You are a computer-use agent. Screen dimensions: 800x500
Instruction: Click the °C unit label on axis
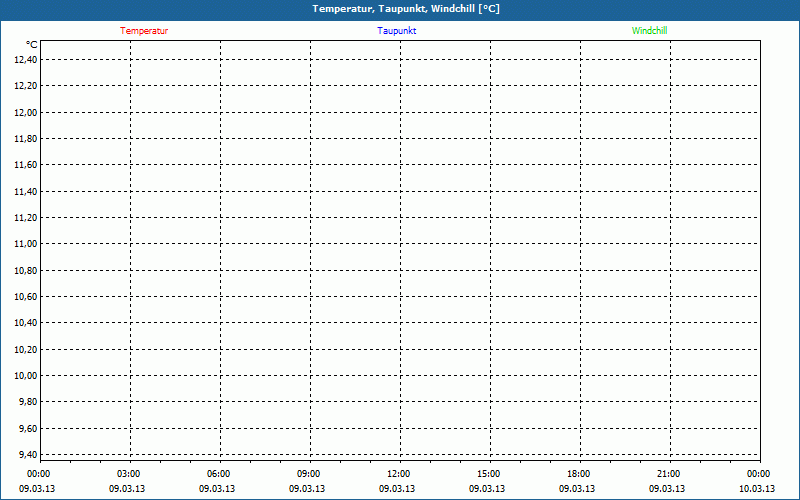[32, 45]
